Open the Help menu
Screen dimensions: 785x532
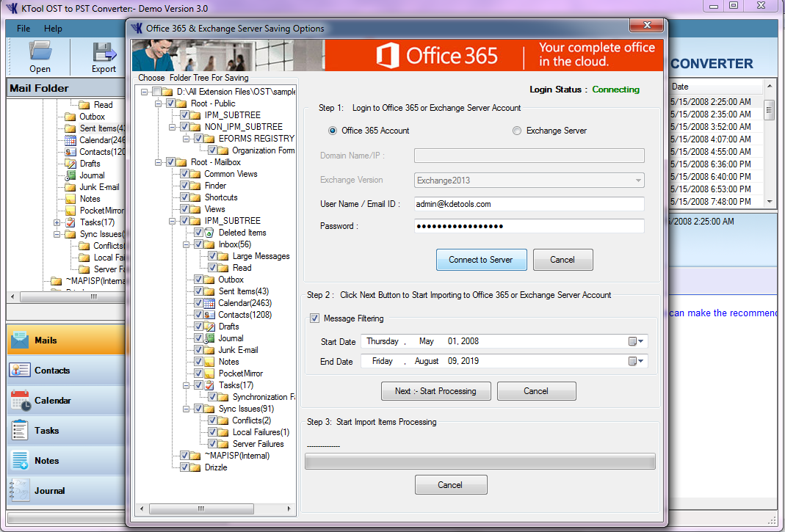point(52,28)
